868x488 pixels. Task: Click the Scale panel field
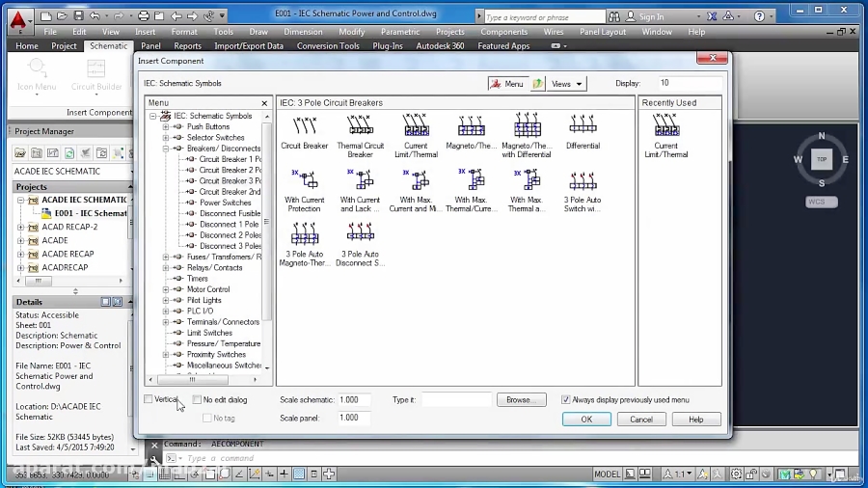pos(354,418)
